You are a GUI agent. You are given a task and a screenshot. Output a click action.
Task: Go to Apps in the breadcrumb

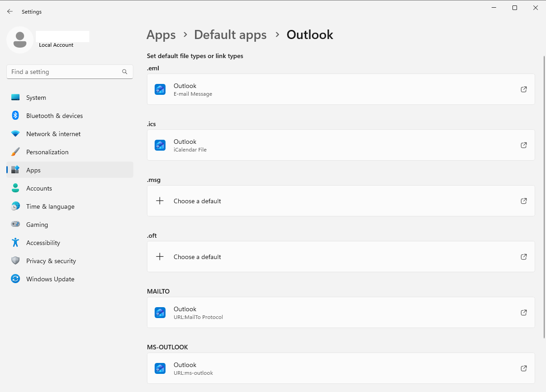[161, 35]
